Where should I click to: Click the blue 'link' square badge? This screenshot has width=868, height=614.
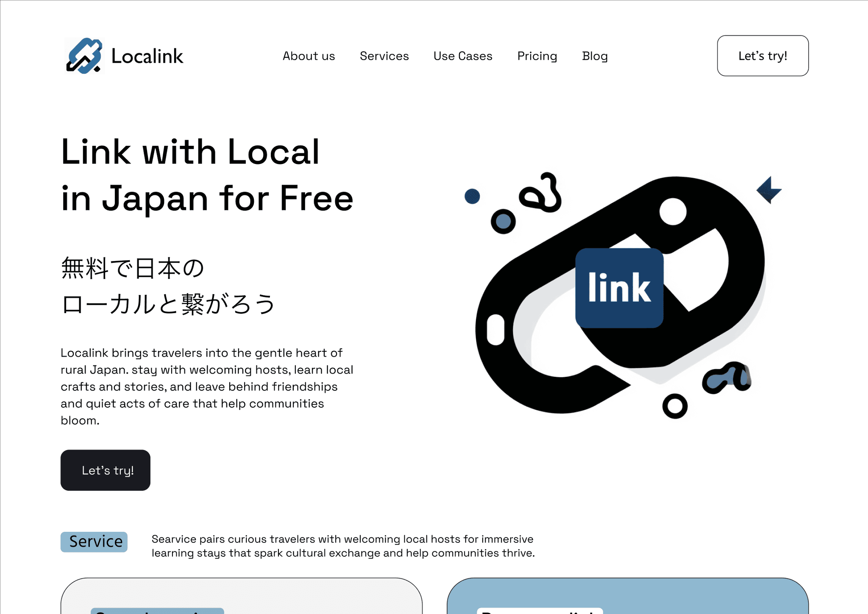coord(619,288)
